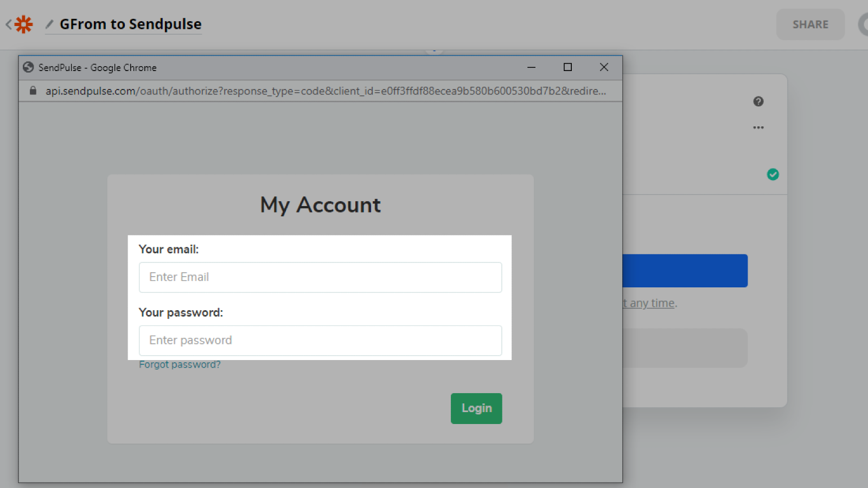This screenshot has height=488, width=868.
Task: Click the orange Zapier logo icon
Action: click(23, 24)
